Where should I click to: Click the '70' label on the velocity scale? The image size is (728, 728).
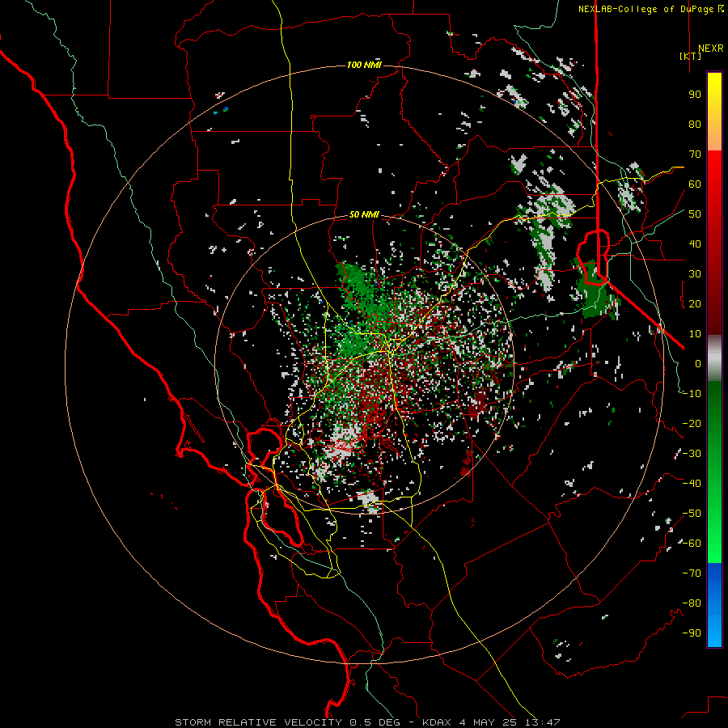[695, 154]
